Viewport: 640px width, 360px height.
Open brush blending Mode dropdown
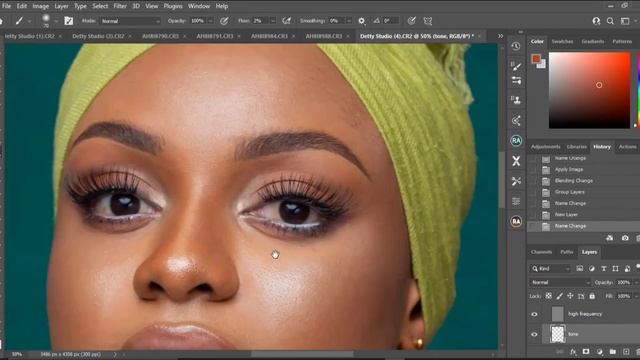[130, 21]
